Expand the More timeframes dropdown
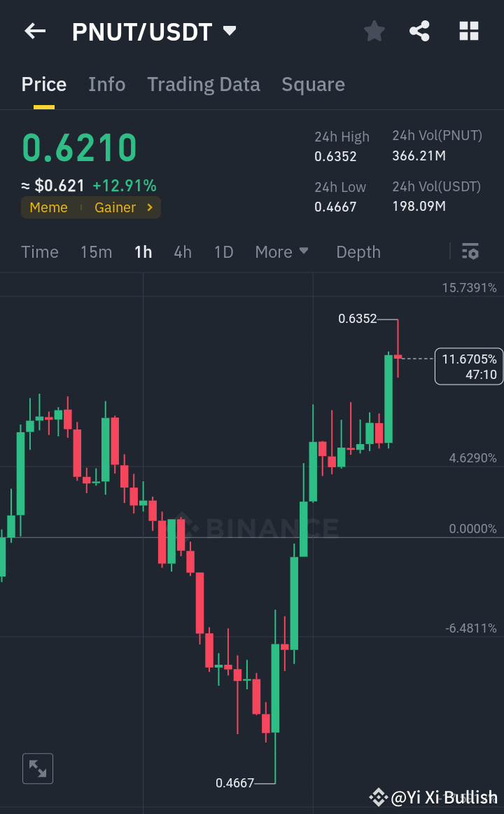This screenshot has width=504, height=814. [282, 251]
